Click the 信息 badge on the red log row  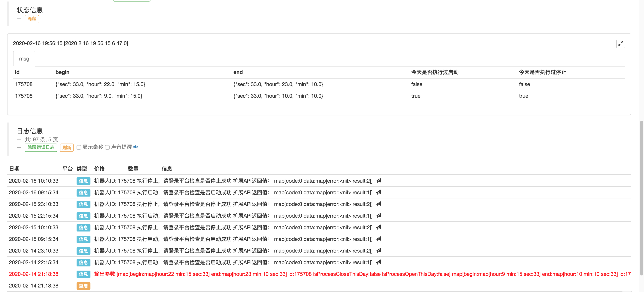coord(83,274)
